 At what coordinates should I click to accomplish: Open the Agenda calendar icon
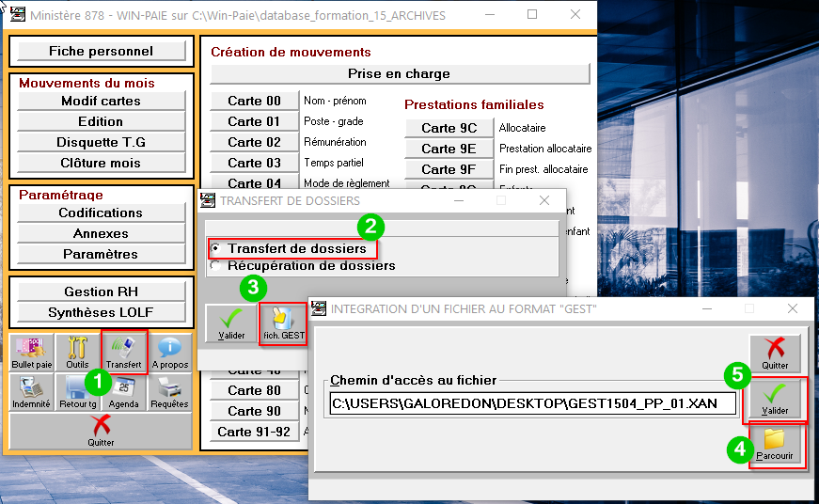click(x=124, y=392)
